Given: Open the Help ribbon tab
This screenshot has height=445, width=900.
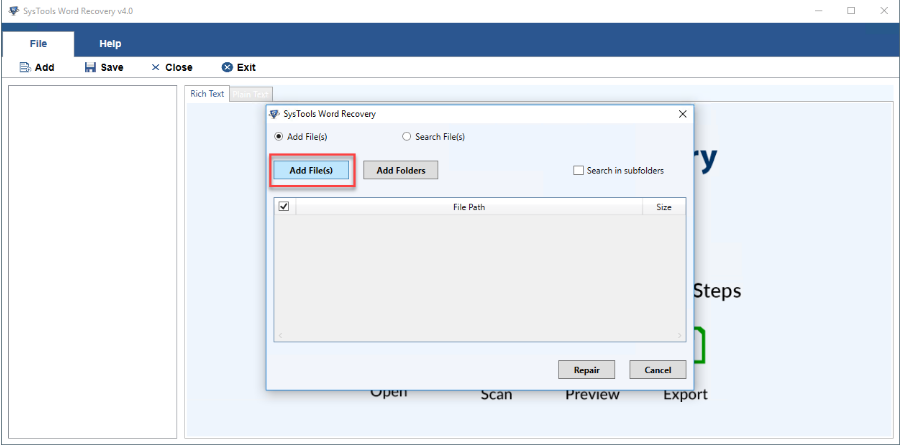Looking at the screenshot, I should pyautogui.click(x=110, y=44).
